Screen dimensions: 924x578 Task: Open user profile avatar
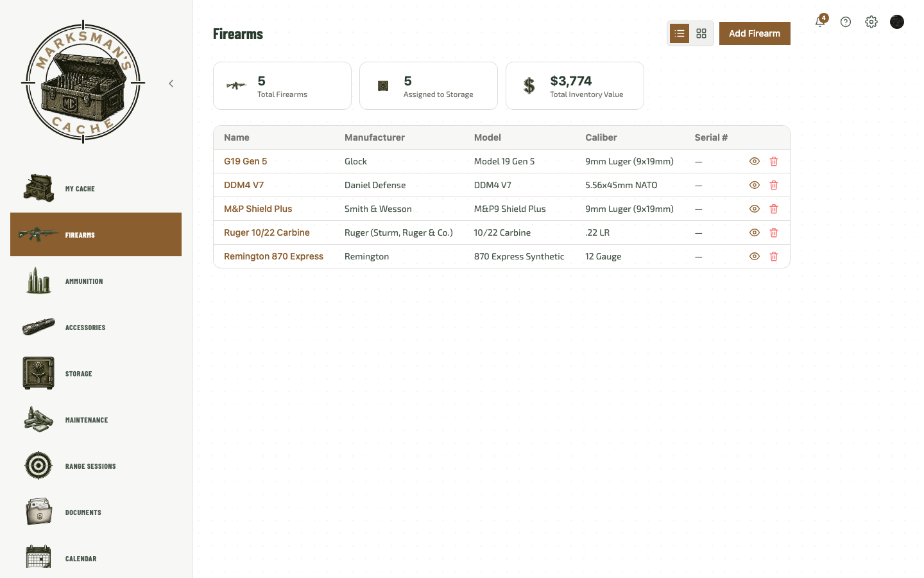(x=897, y=22)
